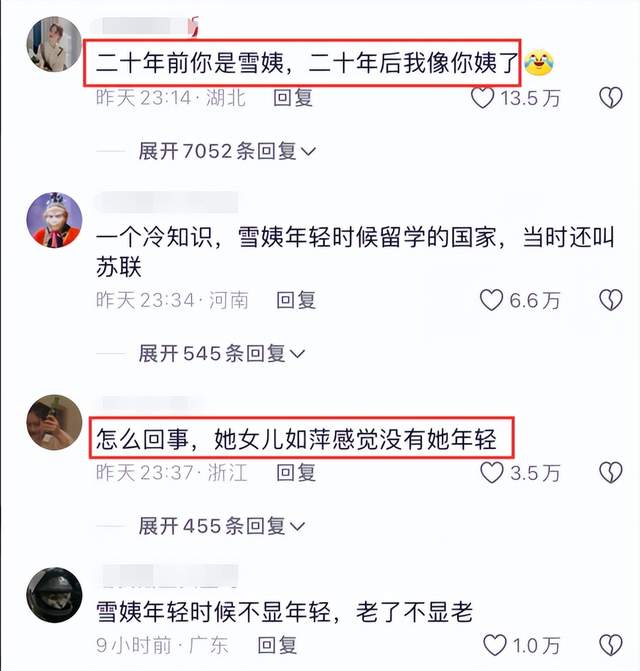Image resolution: width=640 pixels, height=671 pixels.
Task: Open the first commenter's avatar profile
Action: point(54,44)
